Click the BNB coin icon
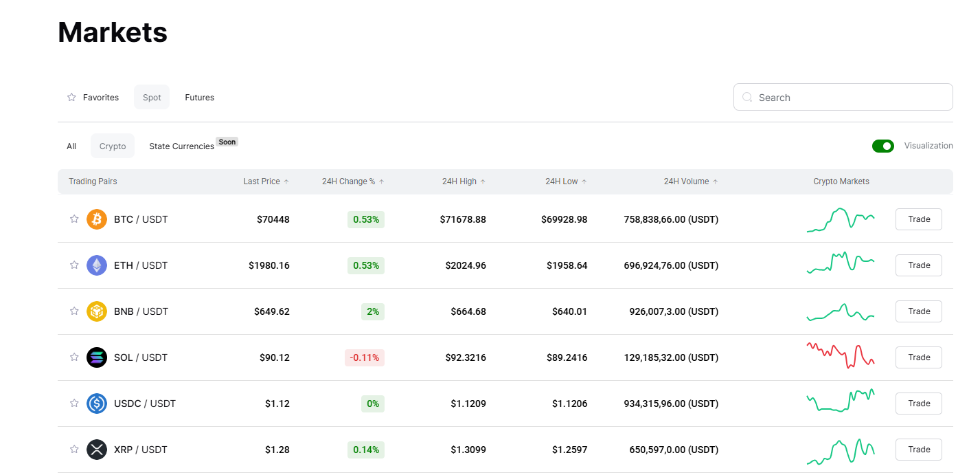 pos(97,311)
